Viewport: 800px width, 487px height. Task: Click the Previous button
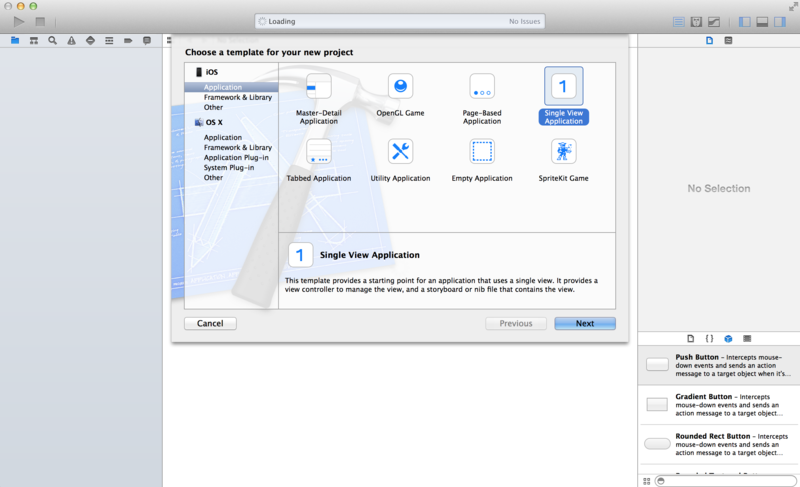pos(516,323)
